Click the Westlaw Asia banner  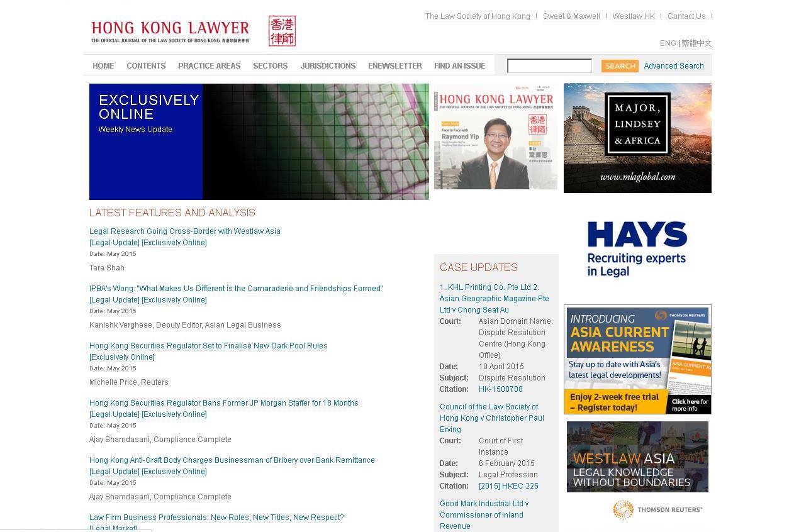tap(637, 457)
